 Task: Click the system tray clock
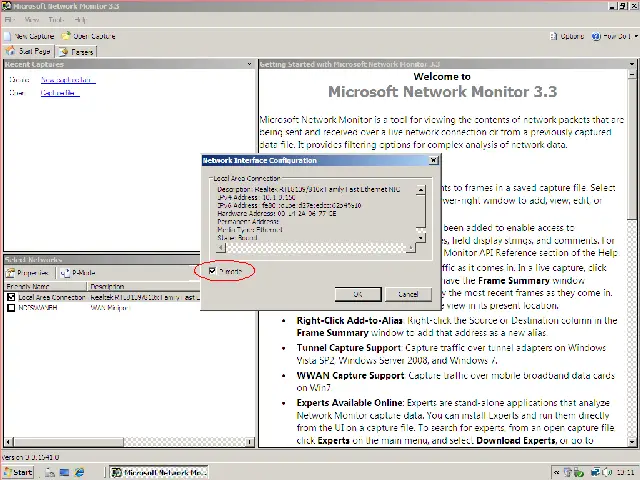[x=625, y=472]
